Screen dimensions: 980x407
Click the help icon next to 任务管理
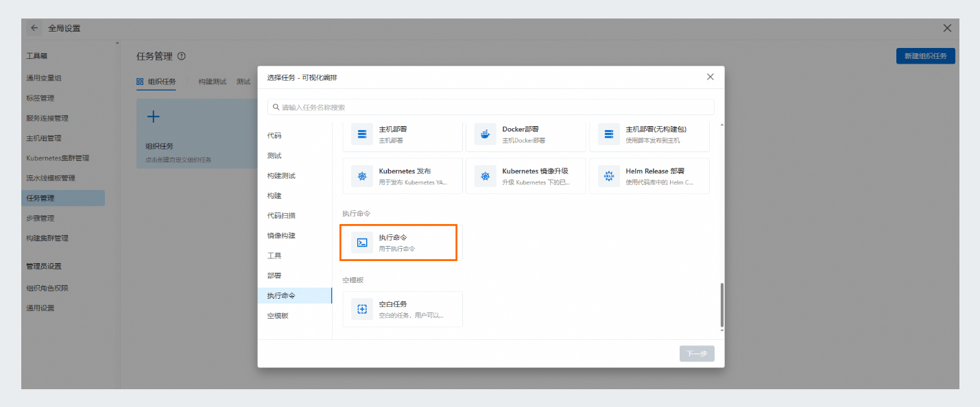point(181,56)
